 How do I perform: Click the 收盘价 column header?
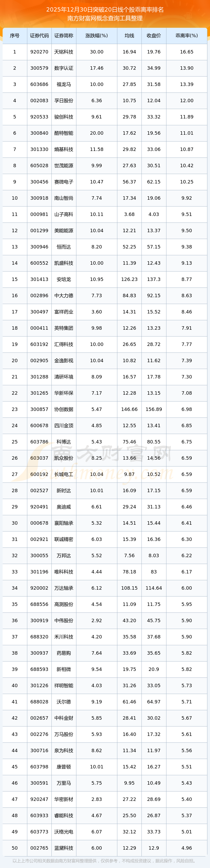coord(154,36)
